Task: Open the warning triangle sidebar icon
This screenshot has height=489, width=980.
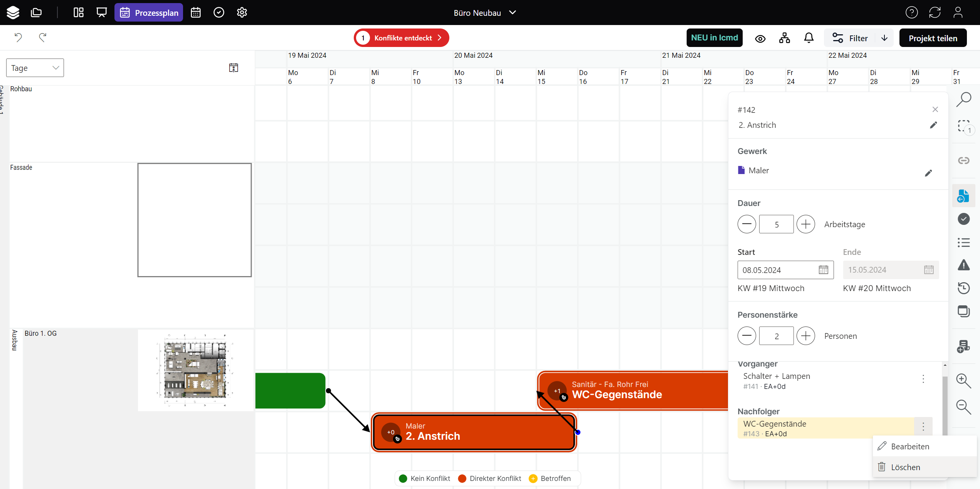Action: click(963, 265)
